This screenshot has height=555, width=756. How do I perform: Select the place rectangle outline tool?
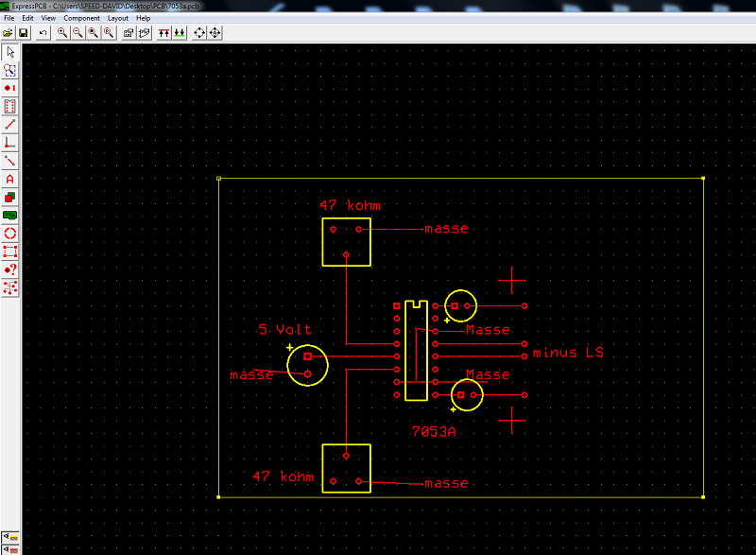click(x=10, y=251)
